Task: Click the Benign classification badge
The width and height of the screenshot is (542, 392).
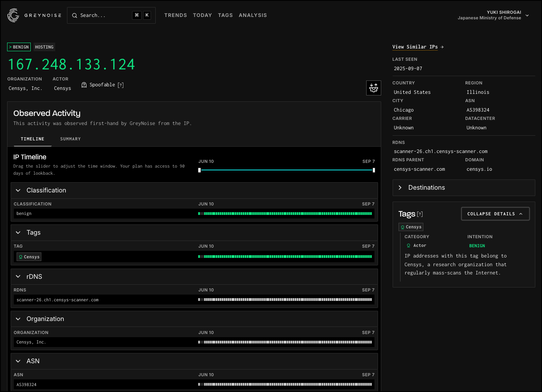Action: tap(19, 47)
